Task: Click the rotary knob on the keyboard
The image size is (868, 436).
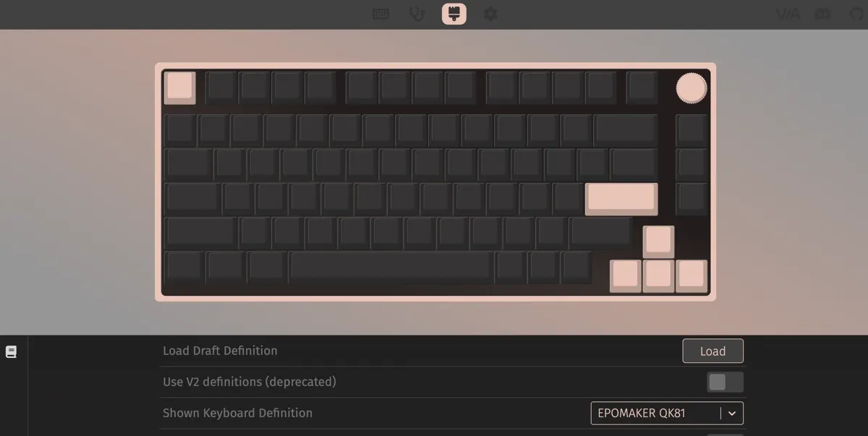Action: (692, 87)
